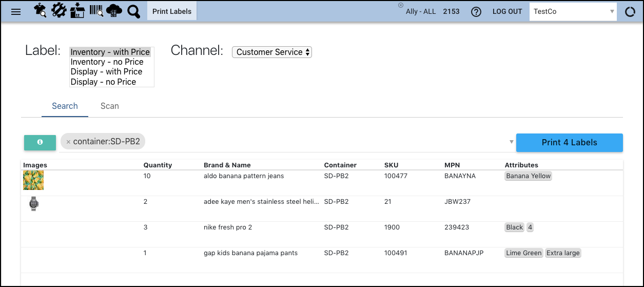Open the help question mark icon
Screen dimensions: 644x287
(476, 12)
